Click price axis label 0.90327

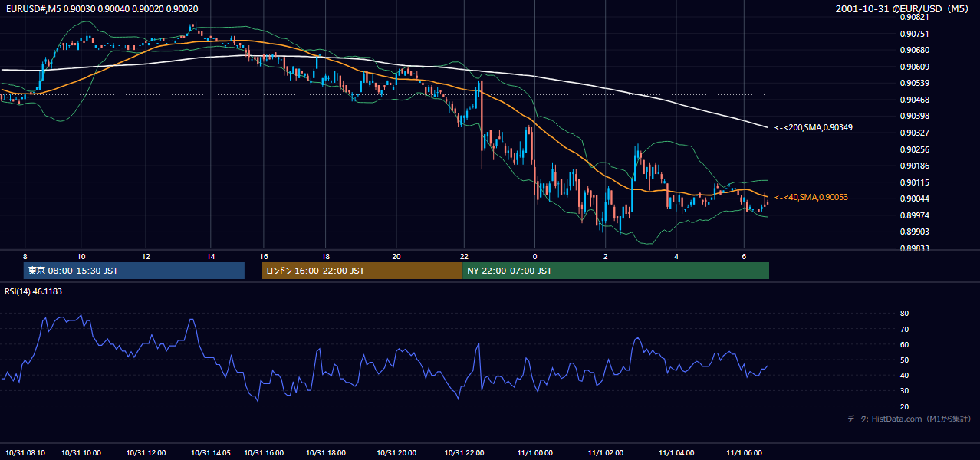pyautogui.click(x=914, y=133)
